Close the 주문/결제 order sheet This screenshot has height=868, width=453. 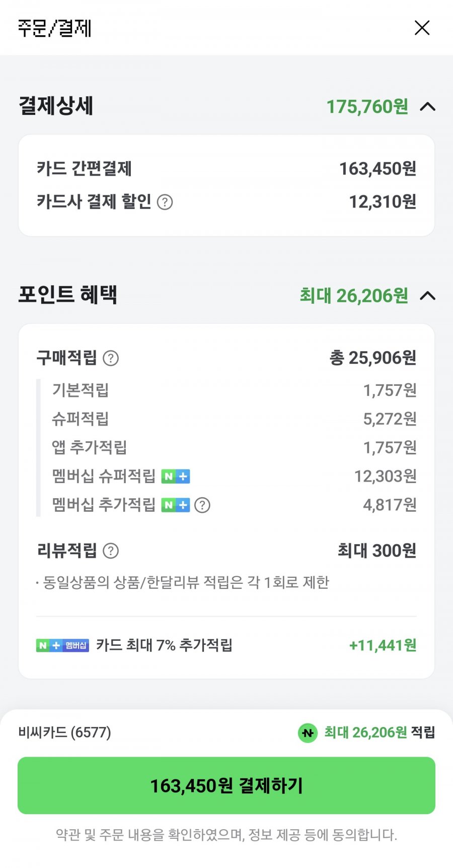click(422, 28)
